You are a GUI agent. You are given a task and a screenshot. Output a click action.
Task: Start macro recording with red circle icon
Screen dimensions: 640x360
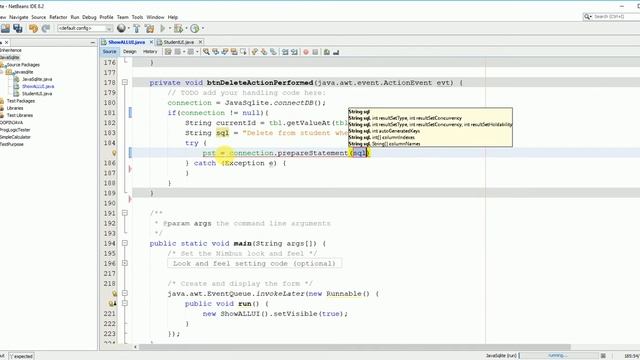[x=306, y=52]
